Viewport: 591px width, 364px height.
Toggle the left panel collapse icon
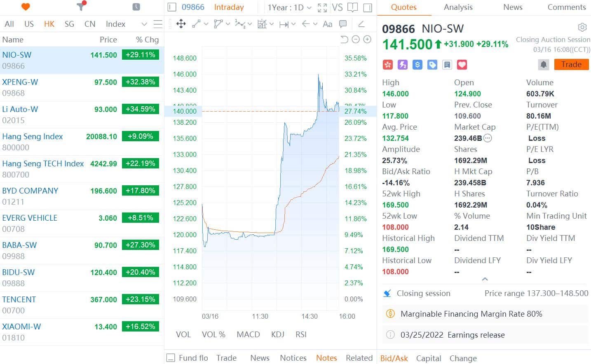[x=172, y=7]
